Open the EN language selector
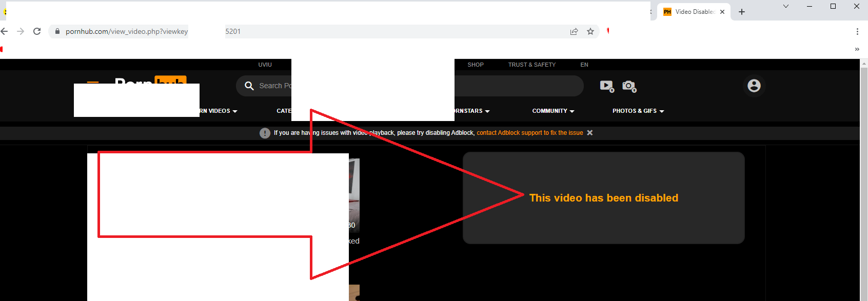This screenshot has width=868, height=301. (584, 65)
